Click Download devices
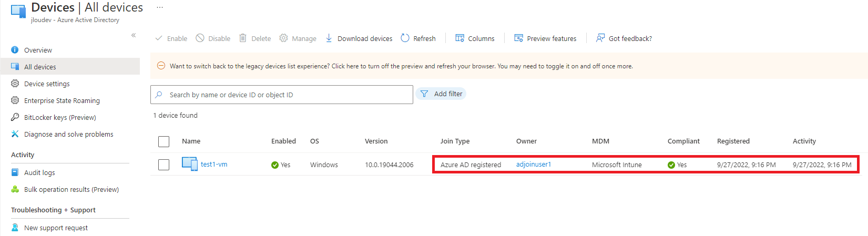 pyautogui.click(x=359, y=38)
